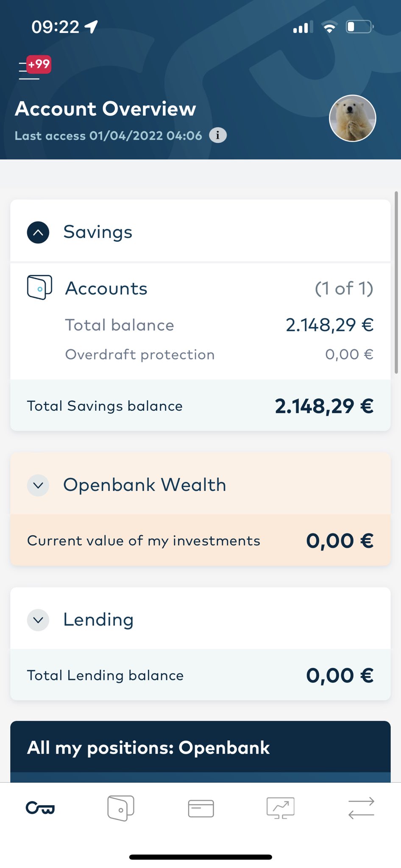Switch to the cards tab
Image resolution: width=401 pixels, height=868 pixels.
(x=201, y=808)
